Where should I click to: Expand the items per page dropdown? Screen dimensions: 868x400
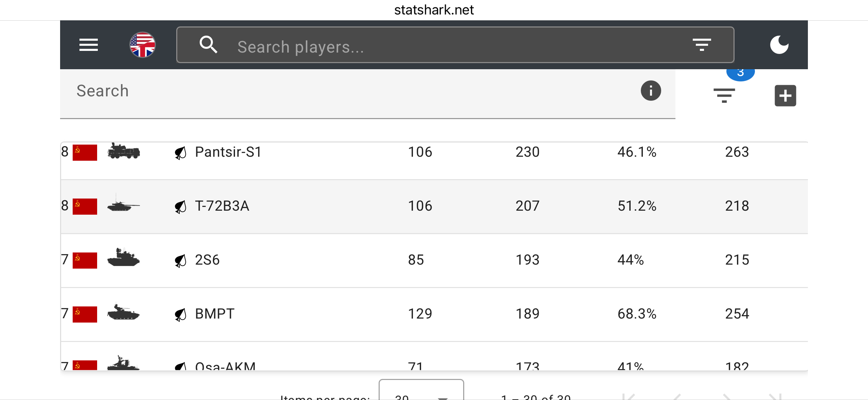421,394
